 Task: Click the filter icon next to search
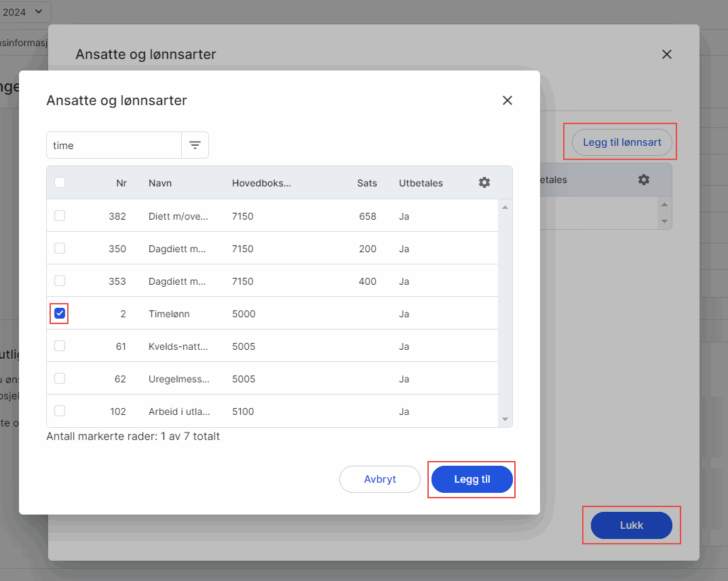[195, 145]
